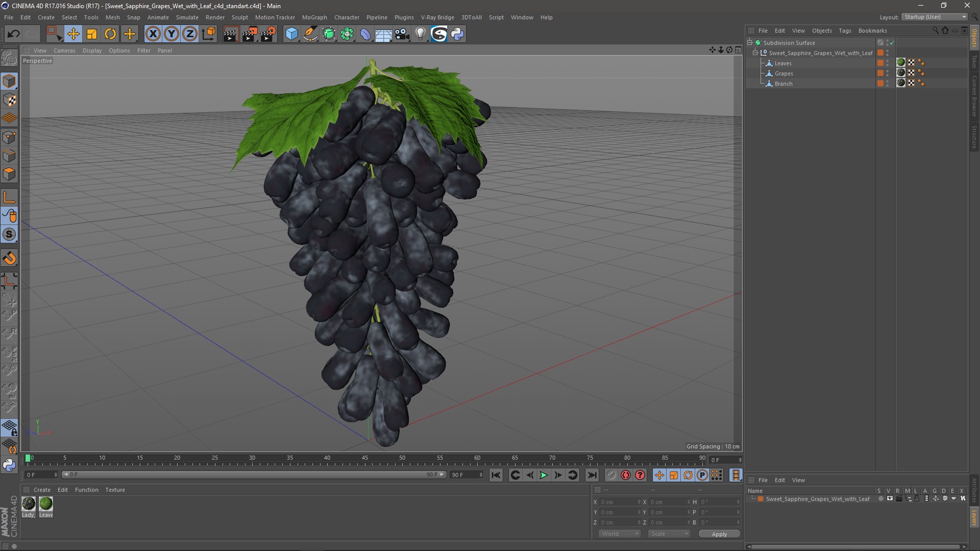Add a Cube primitive object

point(291,34)
